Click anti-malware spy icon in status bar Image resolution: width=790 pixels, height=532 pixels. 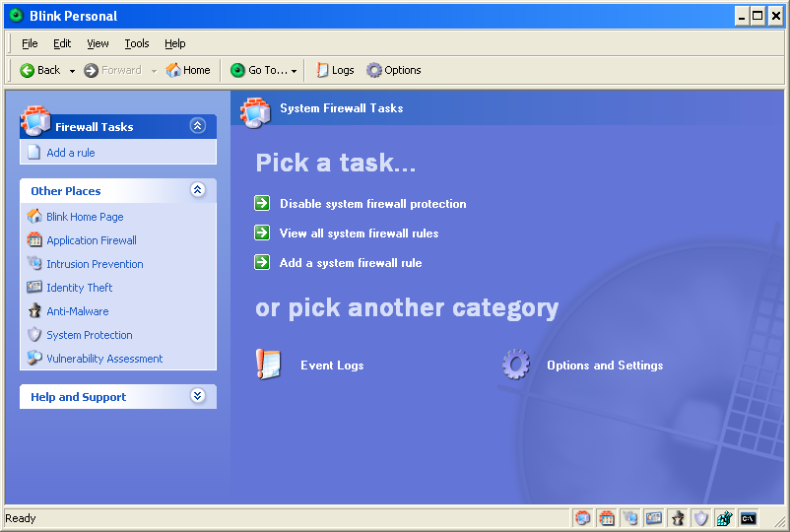678,518
